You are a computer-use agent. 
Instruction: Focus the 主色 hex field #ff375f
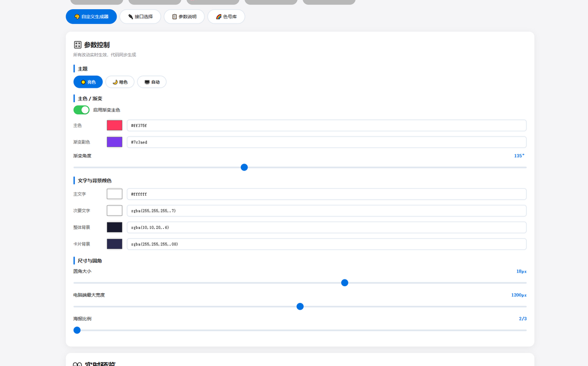327,126
